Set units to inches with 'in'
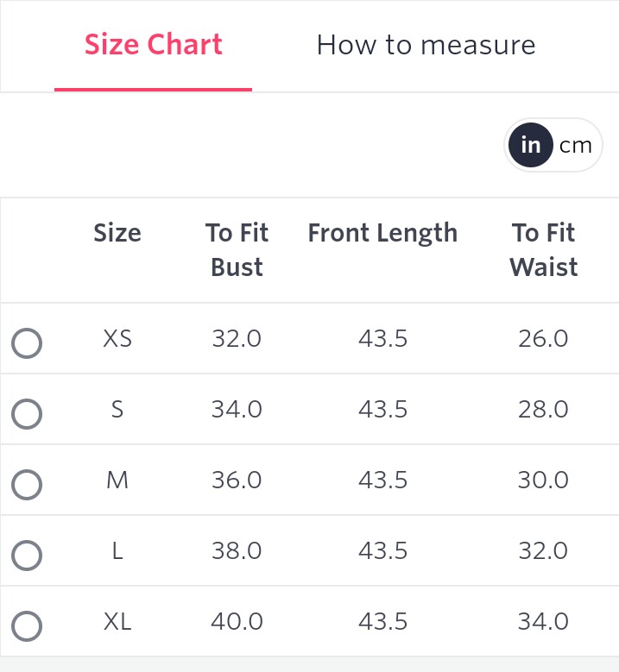The width and height of the screenshot is (619, 672). (531, 145)
